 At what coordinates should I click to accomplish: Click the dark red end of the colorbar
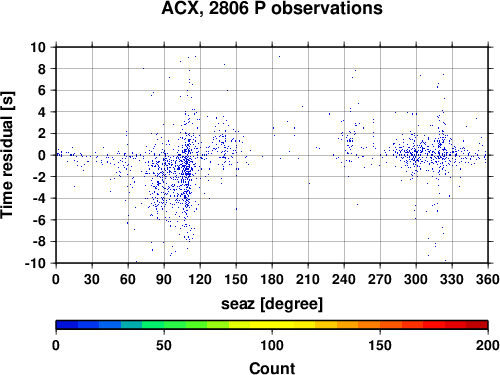477,325
